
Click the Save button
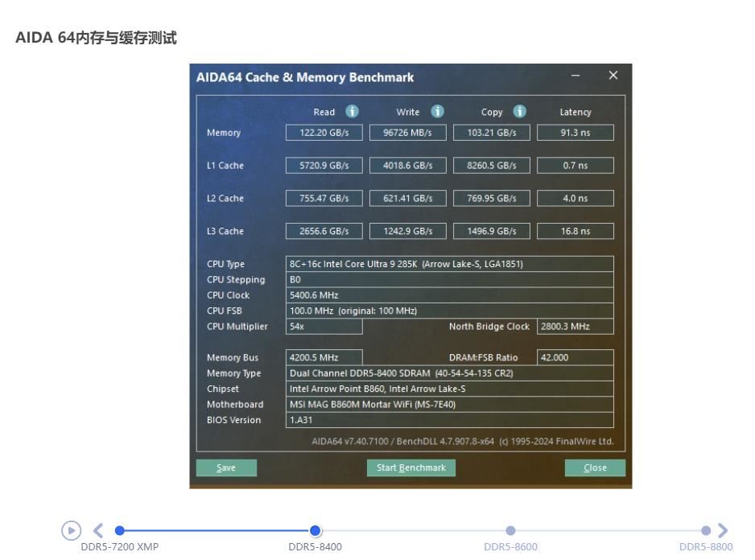226,467
